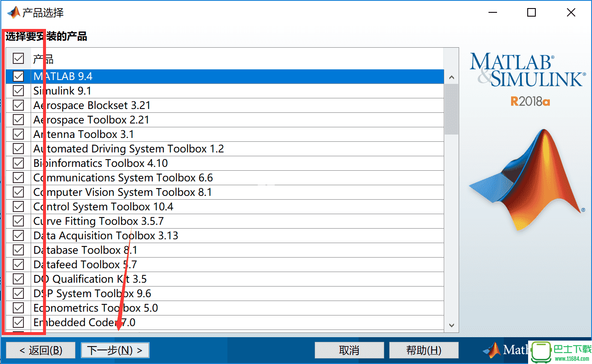Select Datafeed Toolbox 5.7 row text
The height and width of the screenshot is (364, 592).
click(85, 264)
